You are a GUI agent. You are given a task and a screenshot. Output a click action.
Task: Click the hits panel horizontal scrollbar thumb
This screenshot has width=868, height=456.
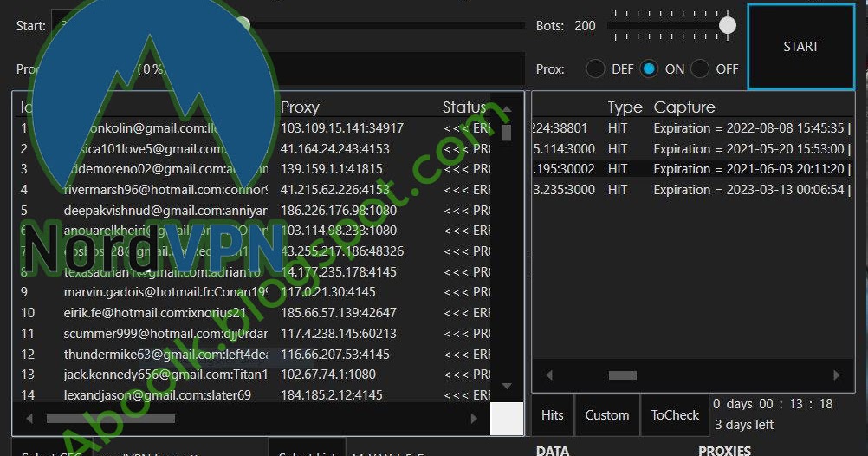click(623, 375)
